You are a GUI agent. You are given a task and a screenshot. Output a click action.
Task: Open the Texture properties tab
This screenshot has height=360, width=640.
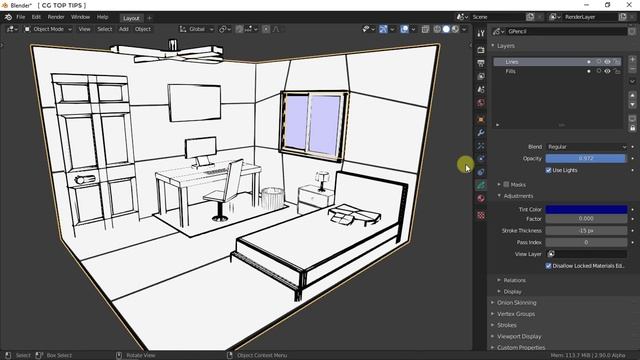pyautogui.click(x=481, y=215)
